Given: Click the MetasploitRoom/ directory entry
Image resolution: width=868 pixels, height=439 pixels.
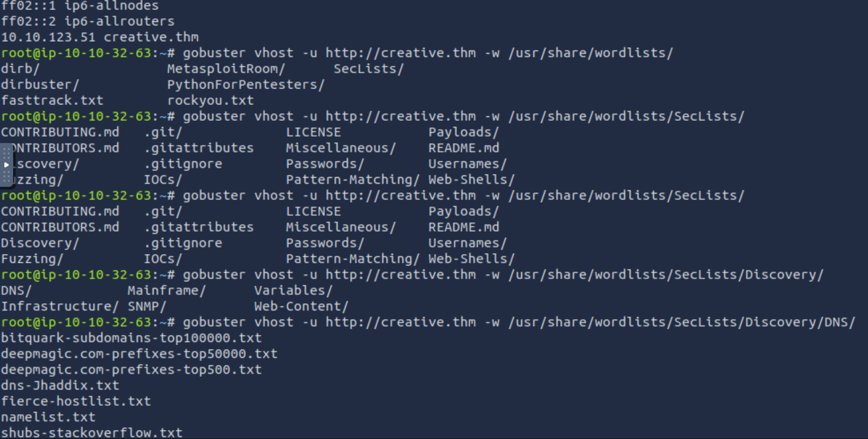Looking at the screenshot, I should coord(226,69).
